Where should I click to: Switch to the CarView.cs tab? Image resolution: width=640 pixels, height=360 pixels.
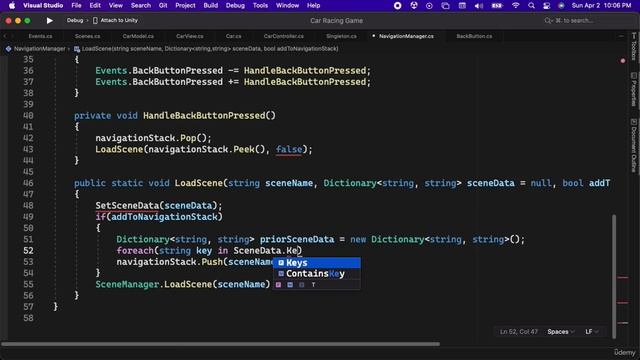[x=190, y=36]
